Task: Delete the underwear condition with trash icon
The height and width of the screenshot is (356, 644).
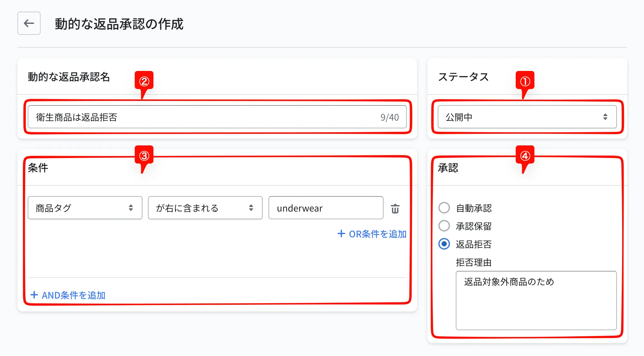Action: (x=395, y=209)
